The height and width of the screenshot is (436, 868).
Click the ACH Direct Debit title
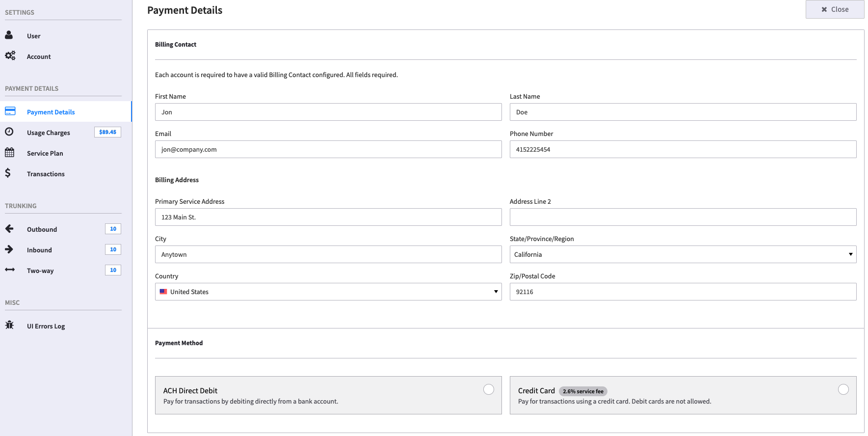[190, 391]
